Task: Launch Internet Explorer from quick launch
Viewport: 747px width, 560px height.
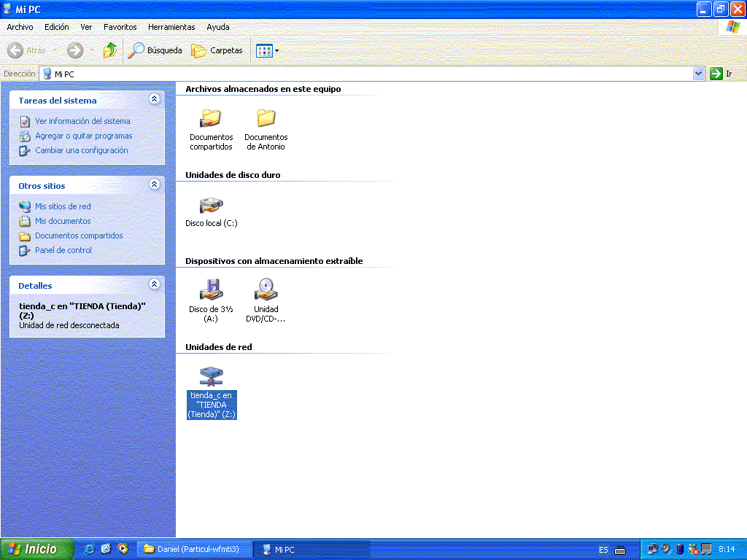Action: coord(89,549)
